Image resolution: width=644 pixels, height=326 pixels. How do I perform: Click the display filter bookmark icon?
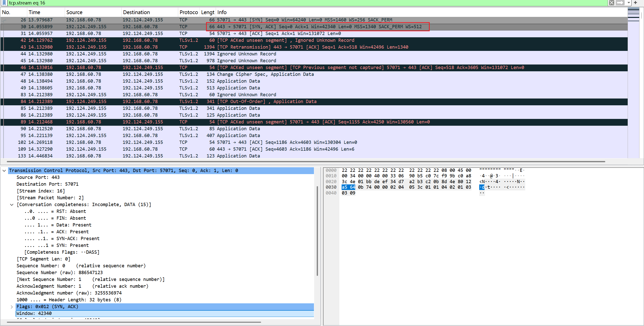(4, 3)
